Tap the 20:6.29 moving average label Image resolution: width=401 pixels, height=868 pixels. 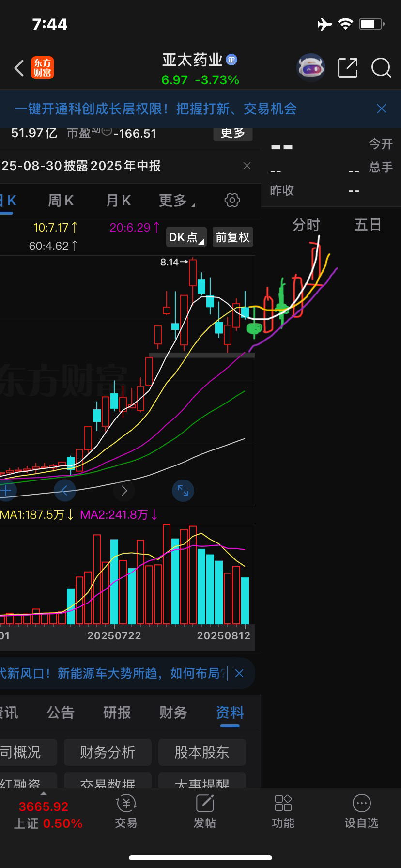(x=135, y=227)
